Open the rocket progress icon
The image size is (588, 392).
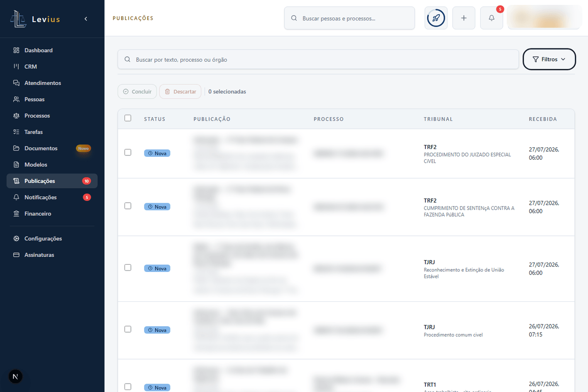click(436, 18)
